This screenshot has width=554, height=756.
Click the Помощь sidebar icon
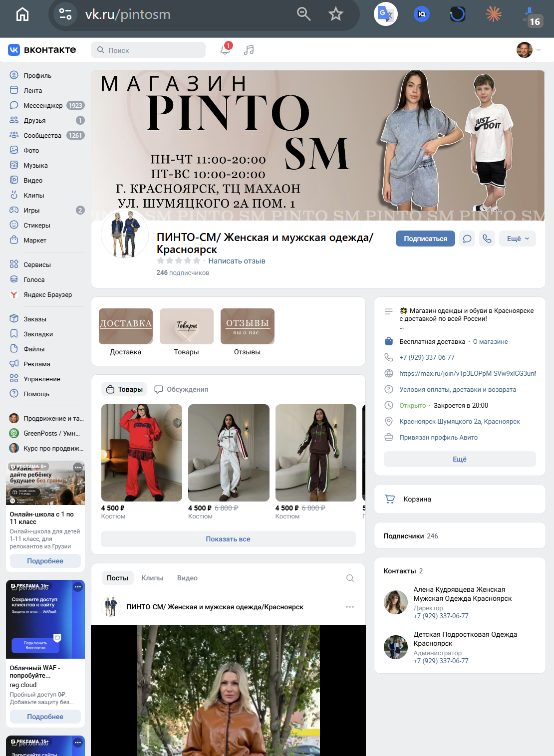[14, 394]
